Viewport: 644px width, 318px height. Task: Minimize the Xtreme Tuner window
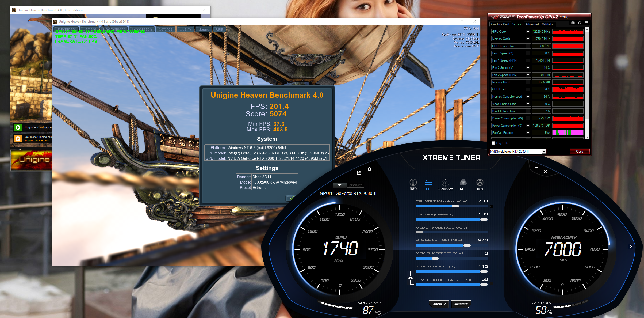point(536,168)
